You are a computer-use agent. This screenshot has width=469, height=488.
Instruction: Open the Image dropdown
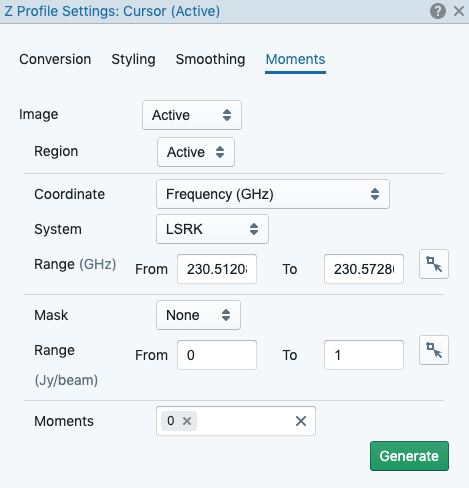pos(192,115)
